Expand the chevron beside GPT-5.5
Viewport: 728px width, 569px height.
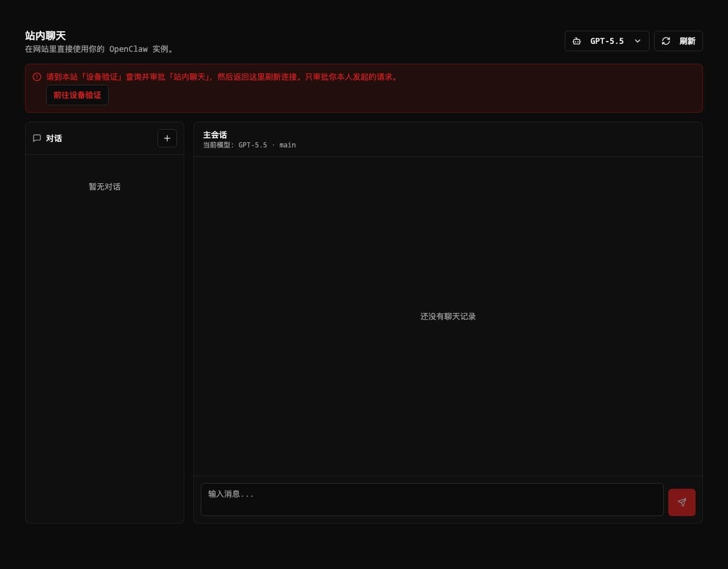tap(638, 41)
